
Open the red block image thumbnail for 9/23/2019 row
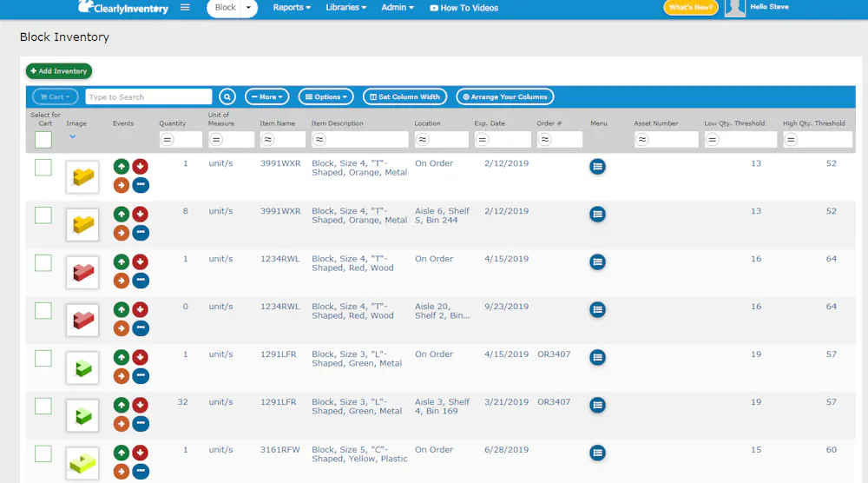click(82, 321)
